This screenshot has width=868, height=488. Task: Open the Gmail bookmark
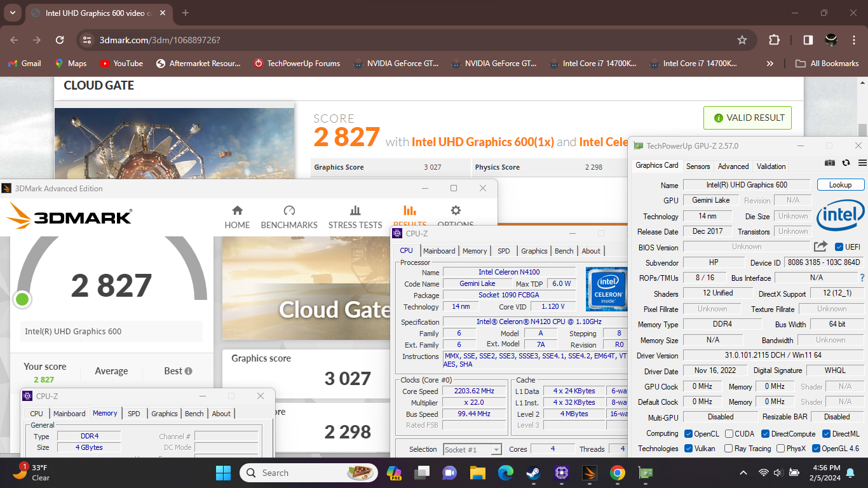[24, 64]
